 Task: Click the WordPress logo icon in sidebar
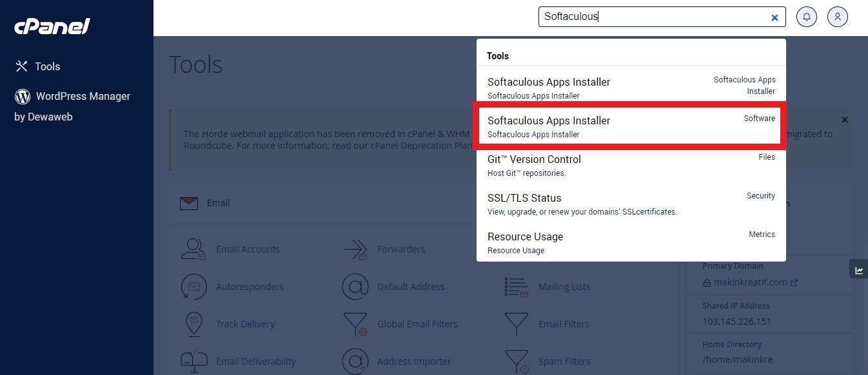(x=23, y=97)
